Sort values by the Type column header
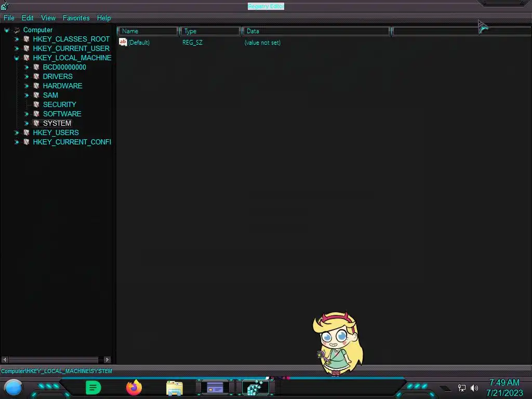Screen dimensions: 532x399 pos(210,31)
